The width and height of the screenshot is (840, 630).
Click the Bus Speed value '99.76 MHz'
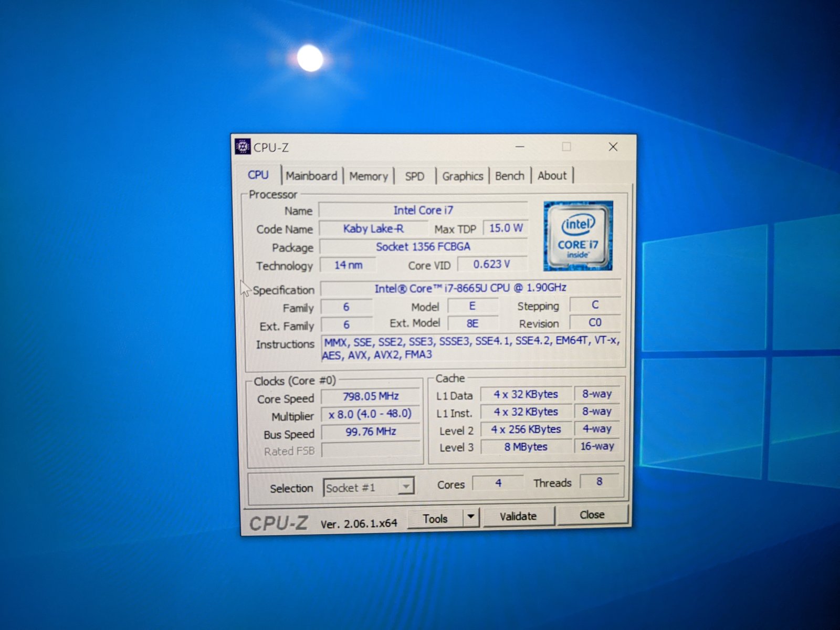[x=371, y=432]
